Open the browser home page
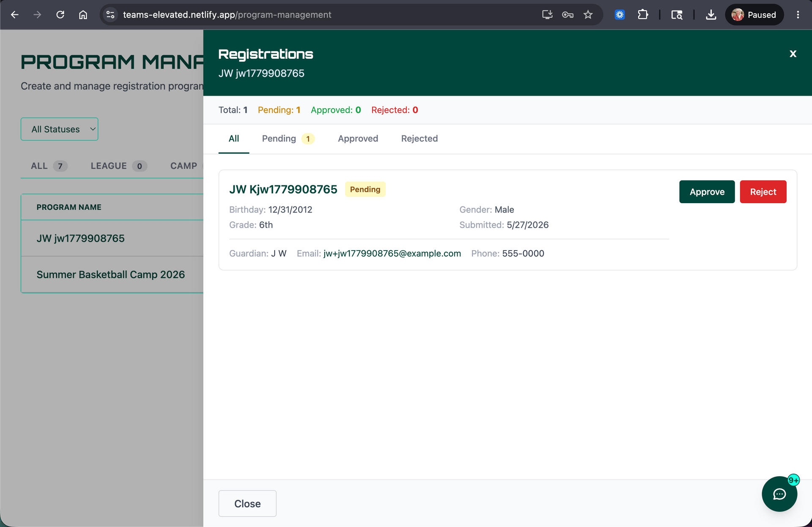The height and width of the screenshot is (527, 812). (83, 15)
